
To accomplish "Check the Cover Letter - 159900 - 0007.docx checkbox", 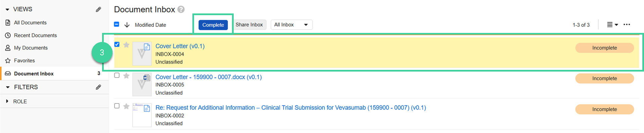I will pos(117,75).
